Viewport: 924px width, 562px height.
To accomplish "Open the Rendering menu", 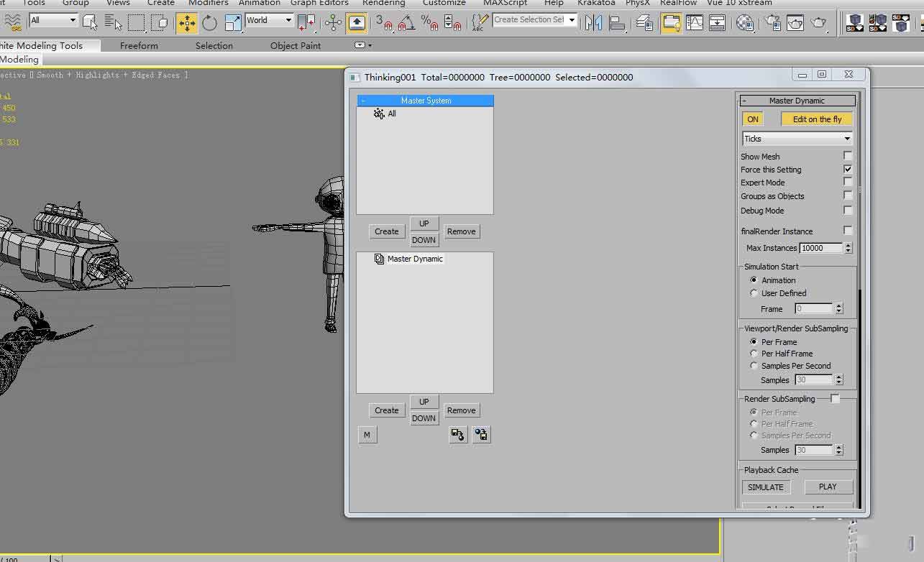I will point(383,3).
